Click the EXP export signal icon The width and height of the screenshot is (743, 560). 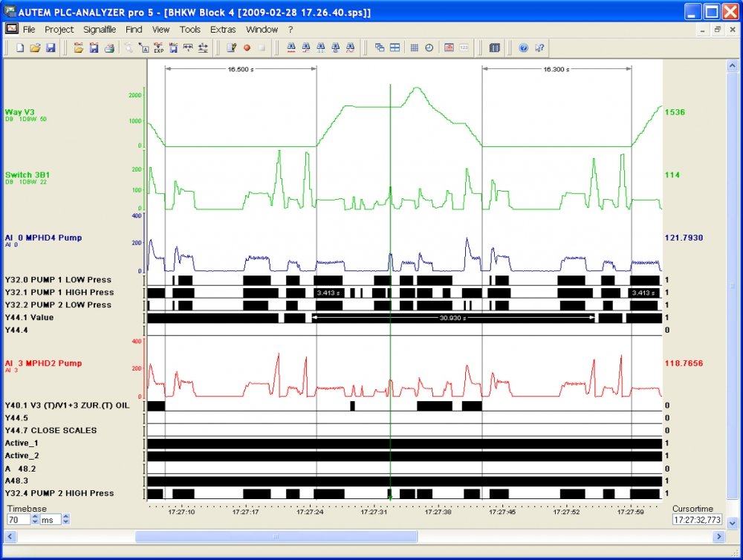pyautogui.click(x=158, y=48)
